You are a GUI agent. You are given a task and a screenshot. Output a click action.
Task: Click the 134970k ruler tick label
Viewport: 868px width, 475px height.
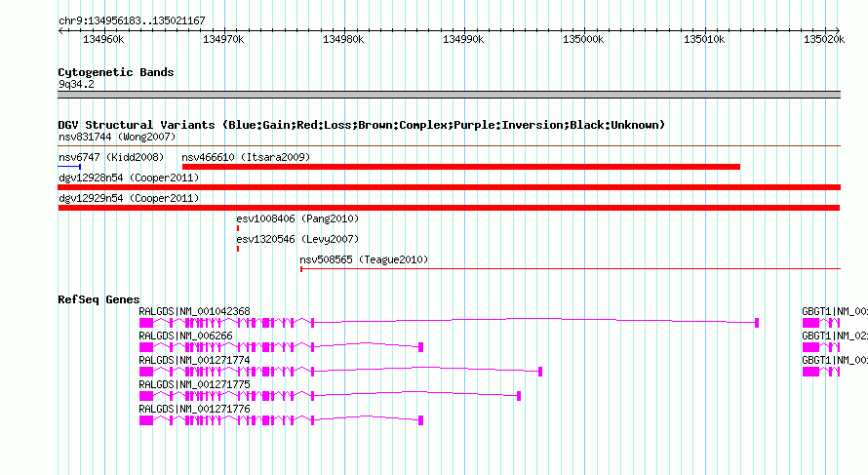[223, 39]
